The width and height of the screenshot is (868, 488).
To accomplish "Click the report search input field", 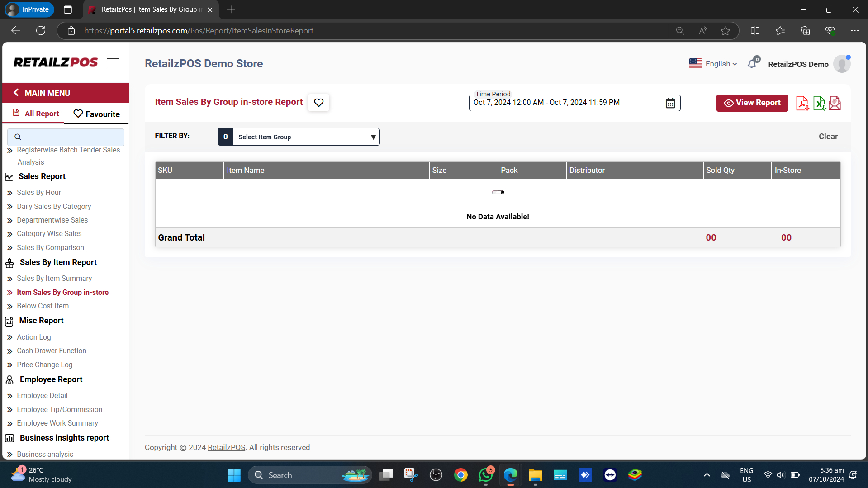I will pyautogui.click(x=66, y=137).
